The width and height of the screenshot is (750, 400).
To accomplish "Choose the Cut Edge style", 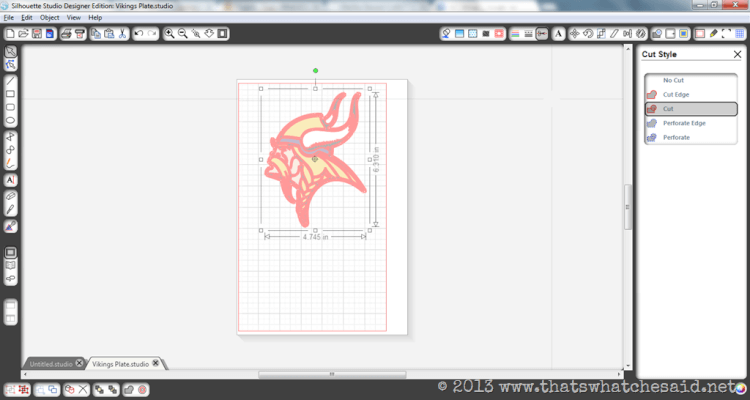I will point(691,95).
